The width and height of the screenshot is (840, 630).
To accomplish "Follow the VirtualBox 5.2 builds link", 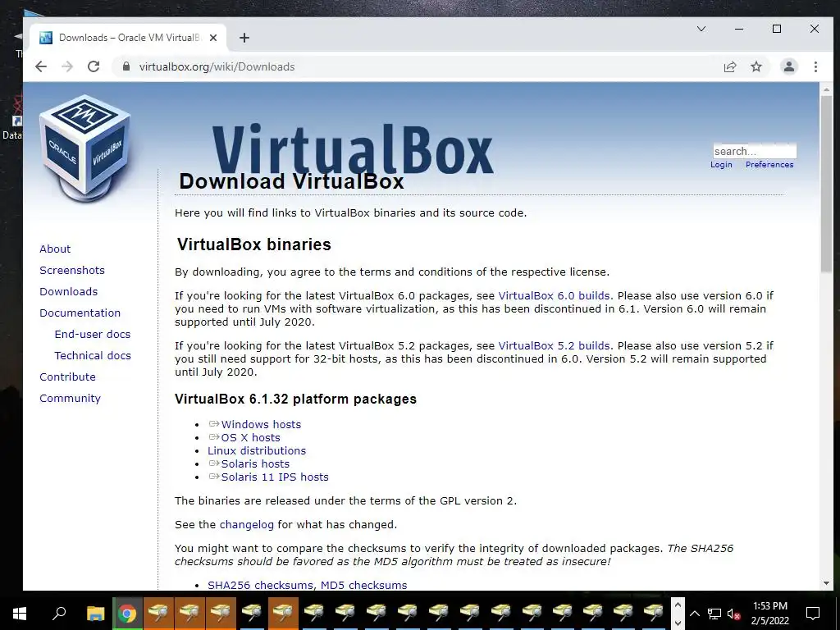I will (554, 345).
